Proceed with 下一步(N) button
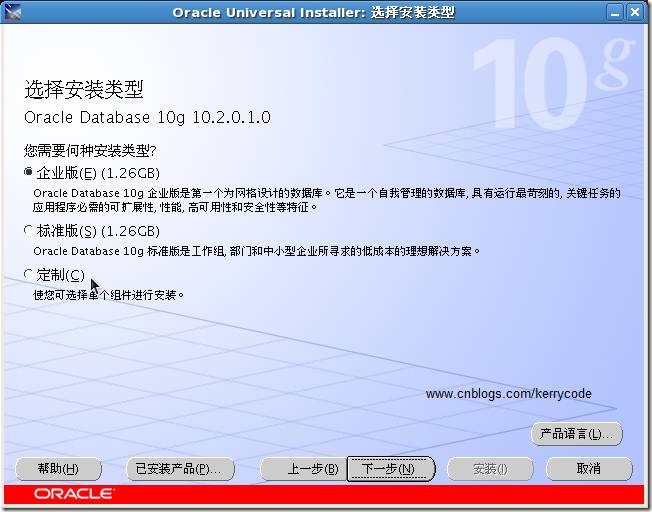This screenshot has width=652, height=512. coord(391,469)
